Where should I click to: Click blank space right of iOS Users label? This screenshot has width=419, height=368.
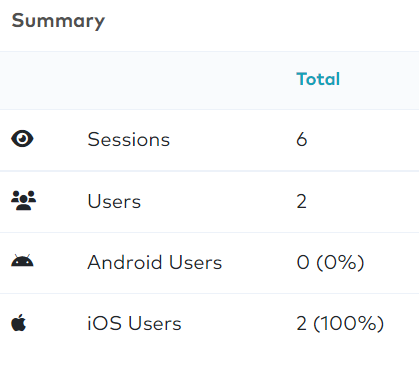point(238,323)
